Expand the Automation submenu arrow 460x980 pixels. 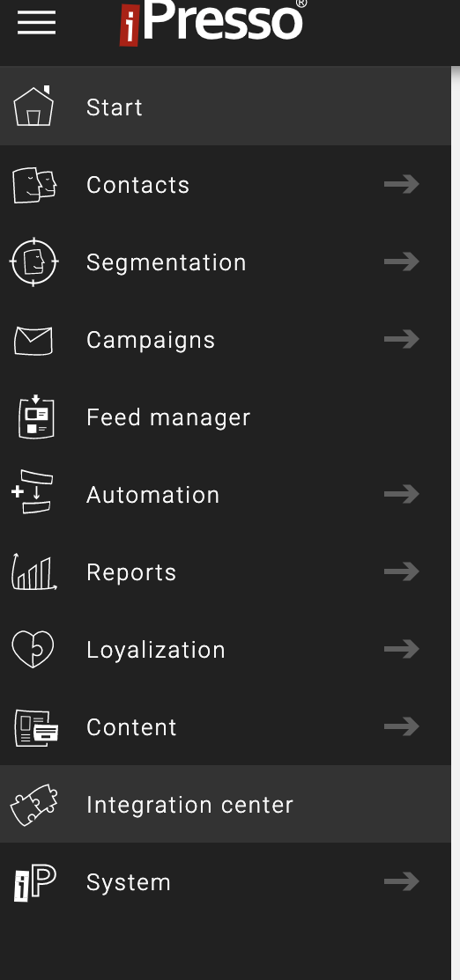(401, 494)
